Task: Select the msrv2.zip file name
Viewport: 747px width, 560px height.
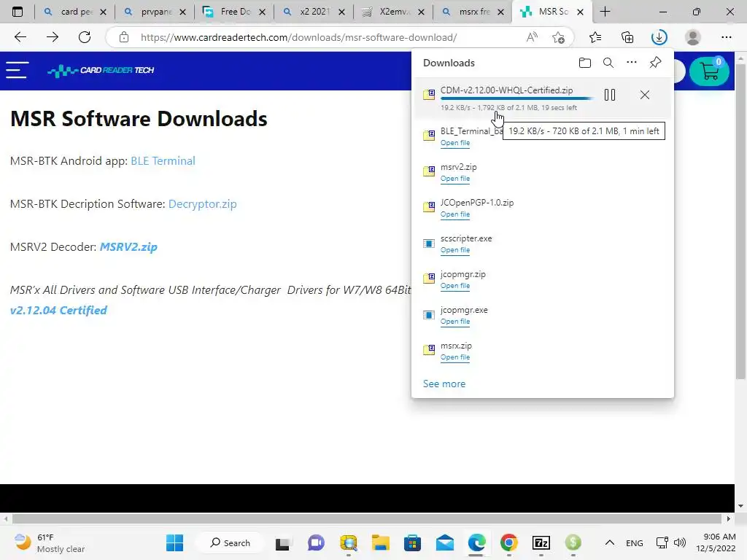Action: tap(458, 167)
